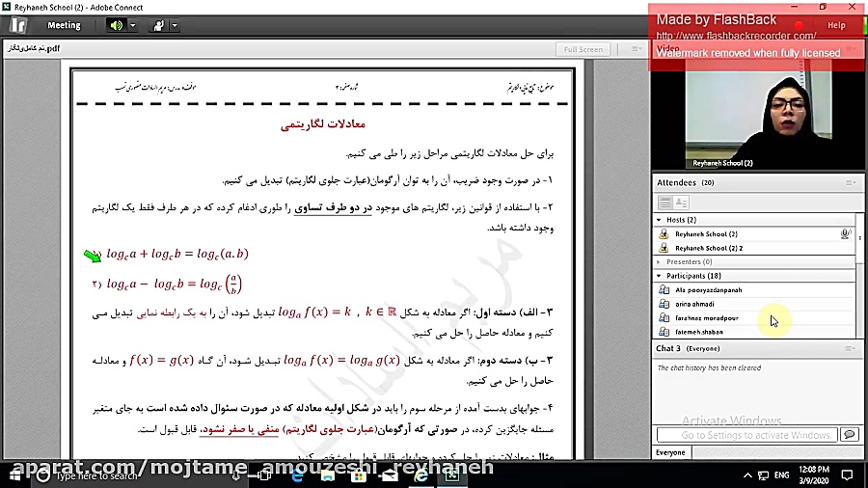This screenshot has width=868, height=488.
Task: Select participant arina ahmadi
Action: (x=754, y=304)
